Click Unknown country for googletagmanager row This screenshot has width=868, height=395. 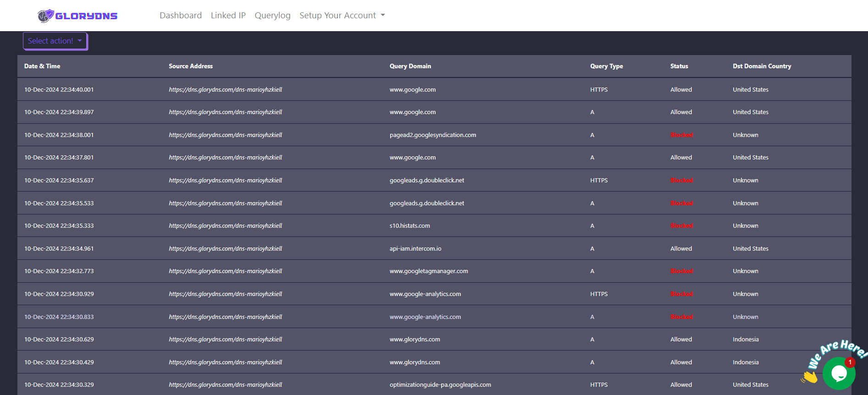click(x=746, y=271)
